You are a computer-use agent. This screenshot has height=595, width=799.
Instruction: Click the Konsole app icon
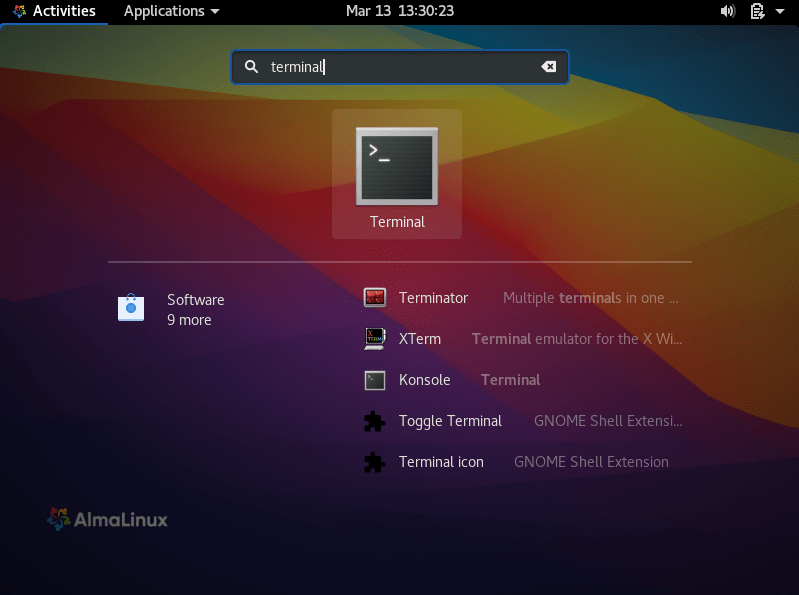click(375, 380)
